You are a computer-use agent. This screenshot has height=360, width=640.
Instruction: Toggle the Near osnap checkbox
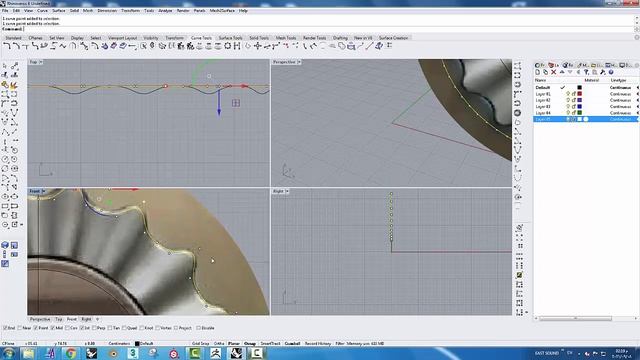coord(20,328)
